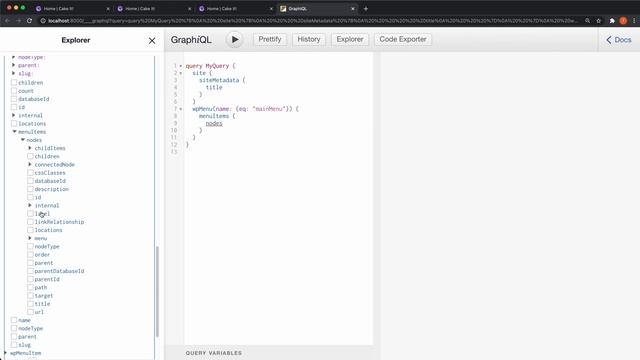Check the target field
This screenshot has height=360, width=640.
(x=30, y=296)
